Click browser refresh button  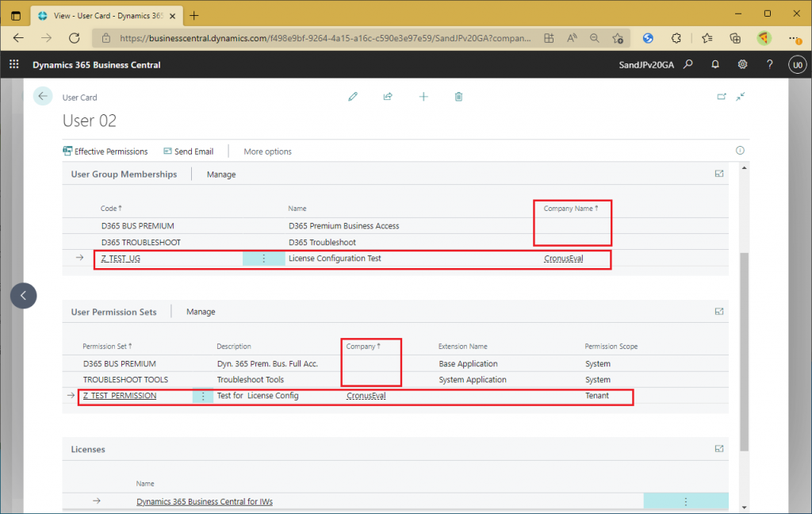coord(75,38)
